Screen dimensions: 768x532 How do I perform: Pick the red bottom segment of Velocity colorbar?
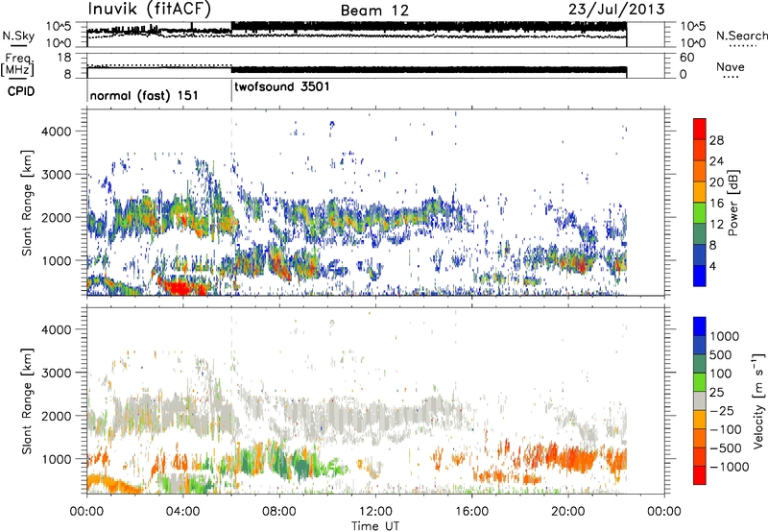click(x=700, y=475)
